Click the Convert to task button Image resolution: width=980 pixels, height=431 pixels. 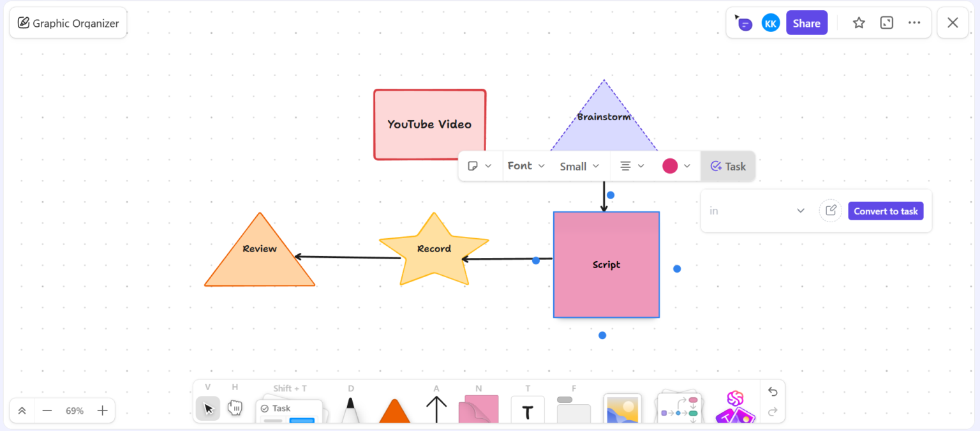pyautogui.click(x=886, y=211)
